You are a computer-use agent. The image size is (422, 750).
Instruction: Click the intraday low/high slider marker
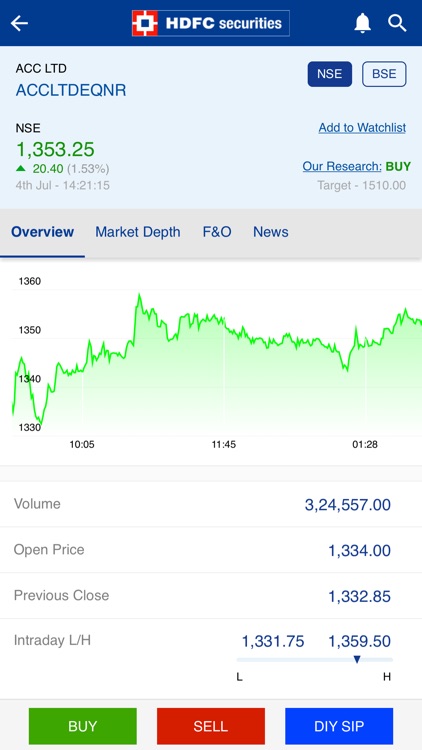pyautogui.click(x=356, y=660)
